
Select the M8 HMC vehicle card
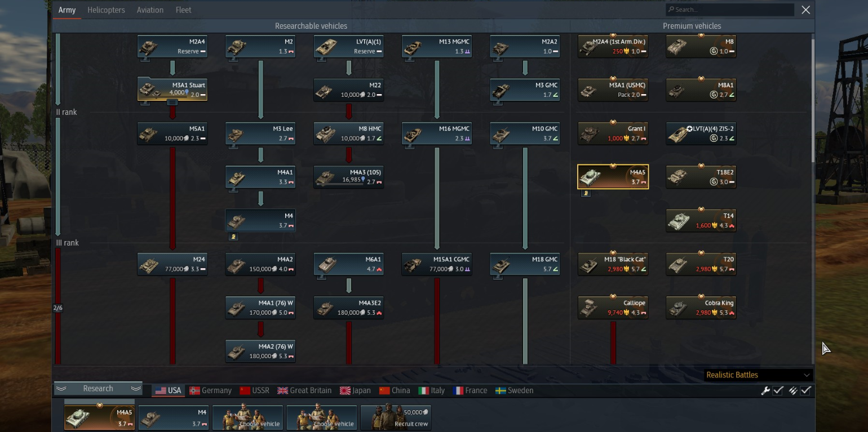348,133
